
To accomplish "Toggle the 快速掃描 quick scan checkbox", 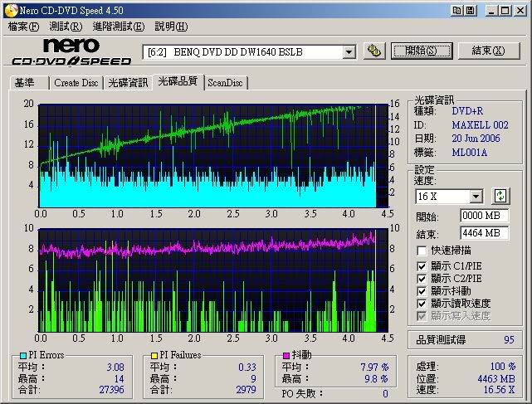I will (x=422, y=251).
